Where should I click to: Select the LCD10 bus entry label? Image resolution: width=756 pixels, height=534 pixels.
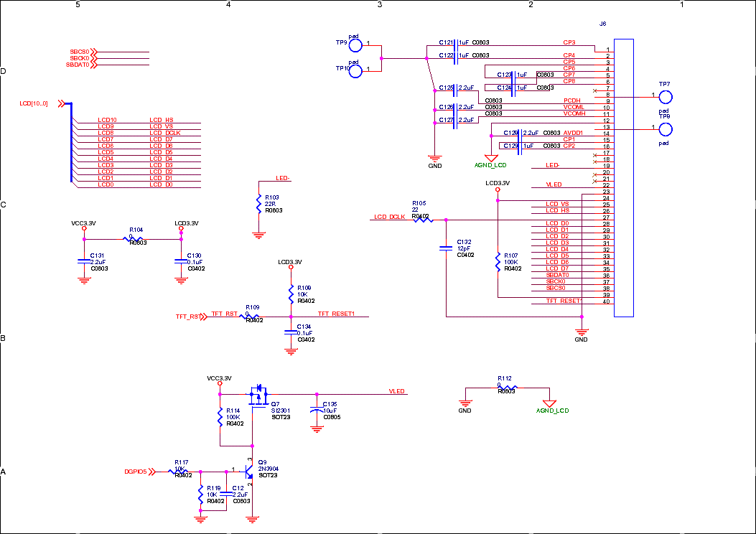pos(107,120)
